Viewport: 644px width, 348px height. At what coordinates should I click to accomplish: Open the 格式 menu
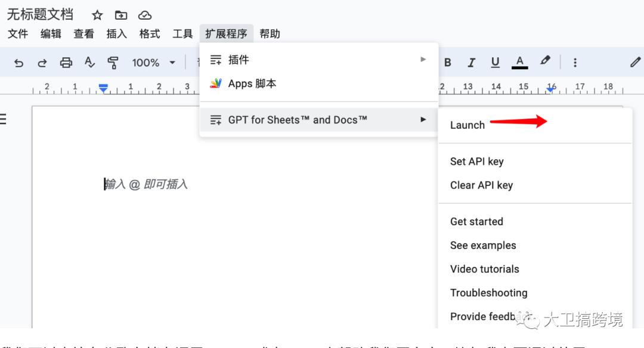[150, 33]
